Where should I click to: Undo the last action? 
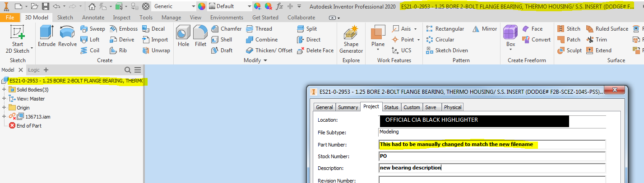[56, 6]
